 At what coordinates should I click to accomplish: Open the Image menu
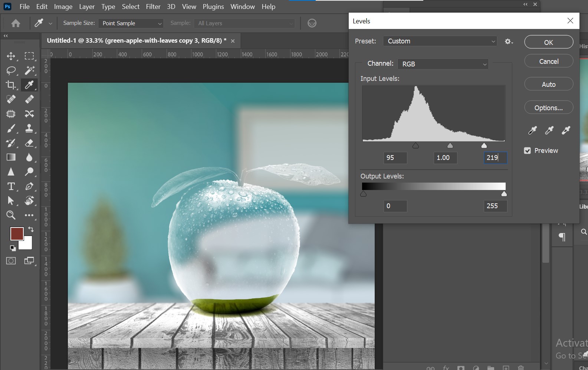(63, 7)
